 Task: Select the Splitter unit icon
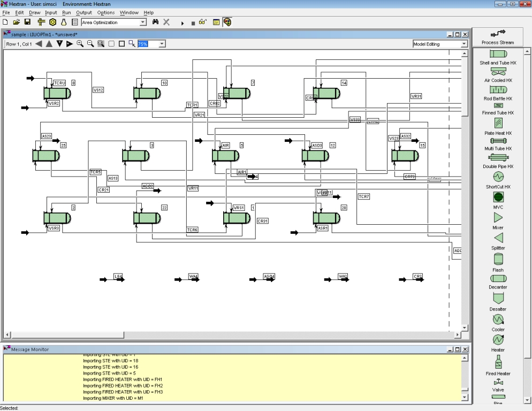498,238
